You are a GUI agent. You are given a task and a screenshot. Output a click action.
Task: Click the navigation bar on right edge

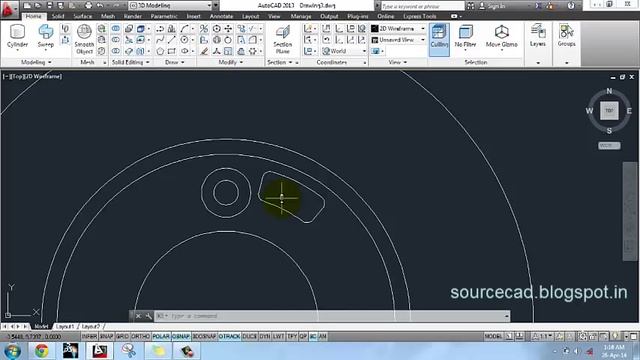630,211
